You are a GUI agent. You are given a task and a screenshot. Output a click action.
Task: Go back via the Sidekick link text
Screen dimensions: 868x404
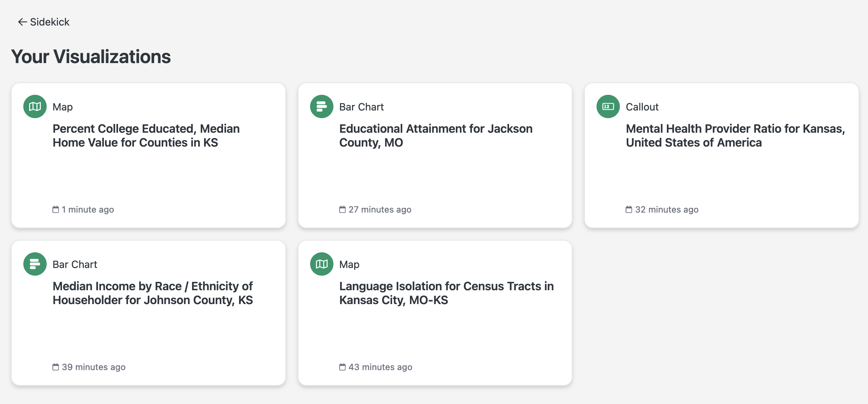(x=50, y=22)
